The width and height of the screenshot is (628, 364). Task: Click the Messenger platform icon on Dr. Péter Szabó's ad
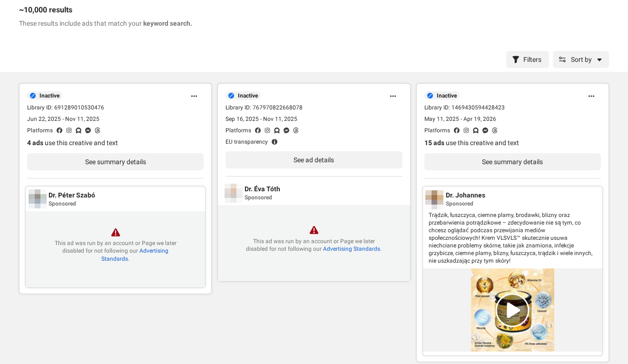tap(88, 130)
